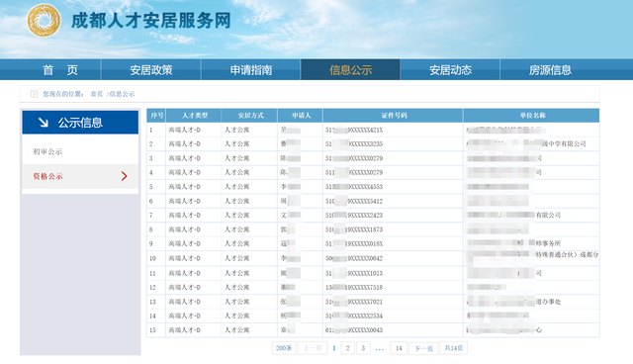Viewport: 633px width, 364px height.
Task: Click the golden site logo emblem
Action: [x=44, y=20]
